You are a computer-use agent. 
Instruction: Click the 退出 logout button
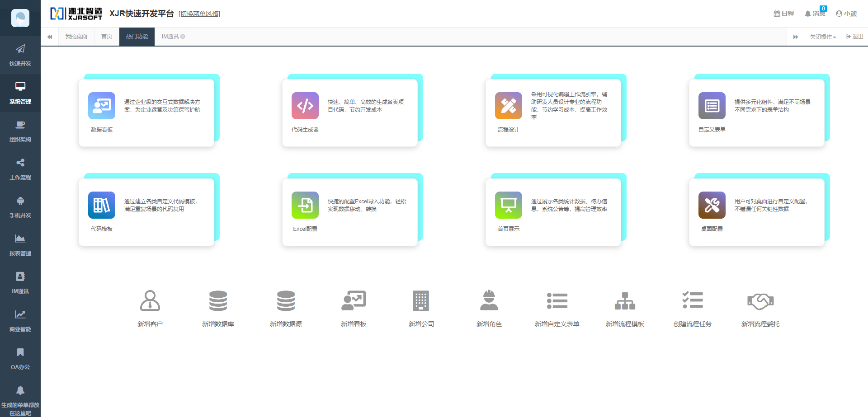(x=854, y=37)
